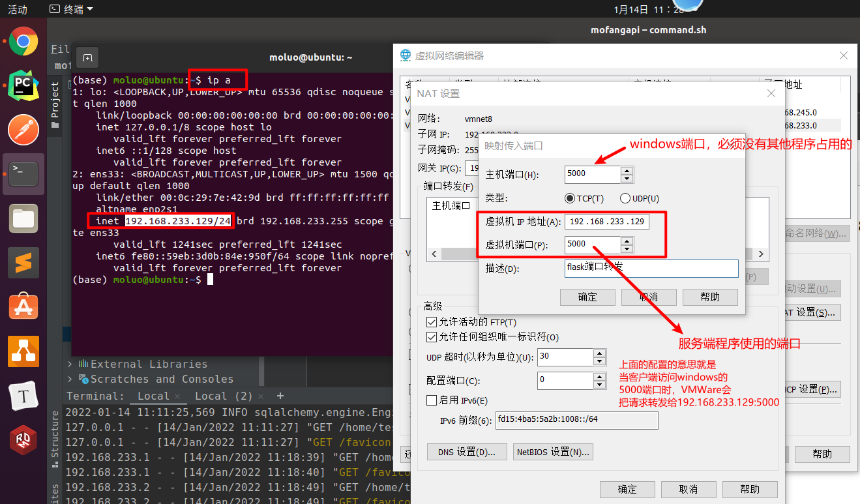The image size is (860, 504).
Task: Click 取消 at bottom of NAT 设置 dialog
Action: pos(689,489)
